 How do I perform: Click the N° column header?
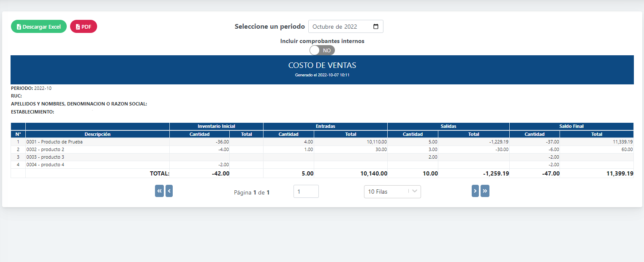[x=18, y=134]
